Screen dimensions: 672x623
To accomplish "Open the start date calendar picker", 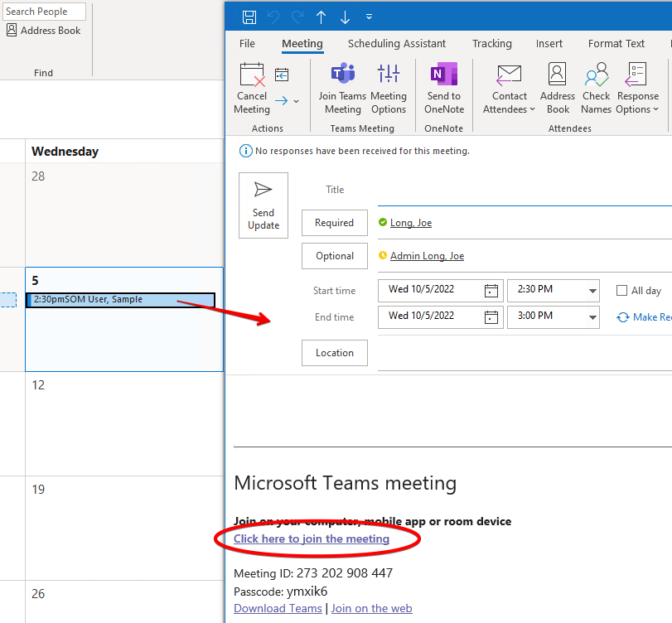I will (x=491, y=291).
